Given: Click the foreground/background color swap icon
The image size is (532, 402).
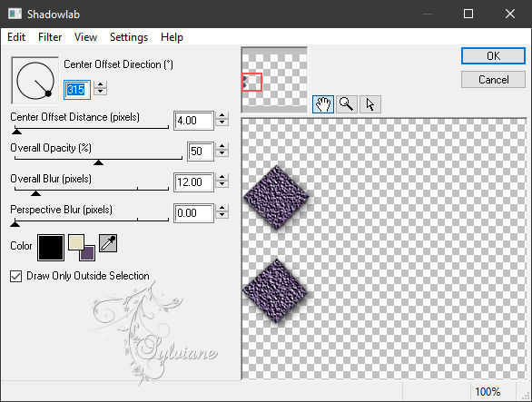Looking at the screenshot, I should (x=82, y=248).
